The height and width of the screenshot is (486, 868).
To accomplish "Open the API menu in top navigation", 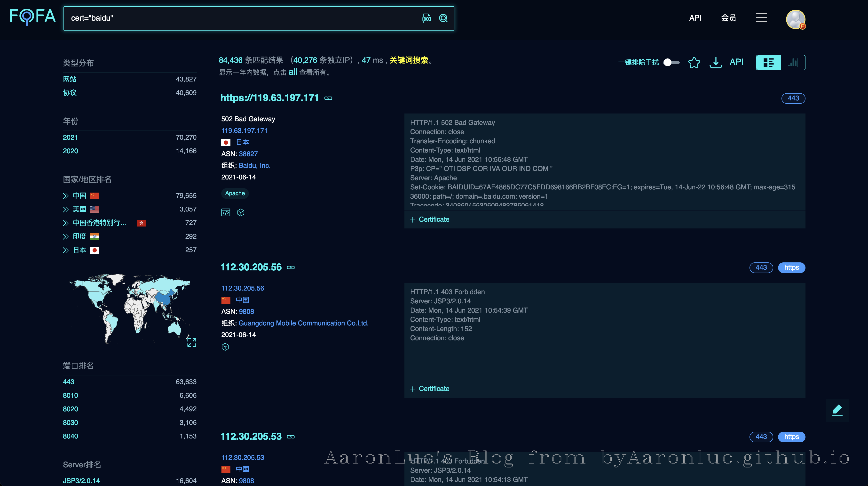I will click(695, 18).
